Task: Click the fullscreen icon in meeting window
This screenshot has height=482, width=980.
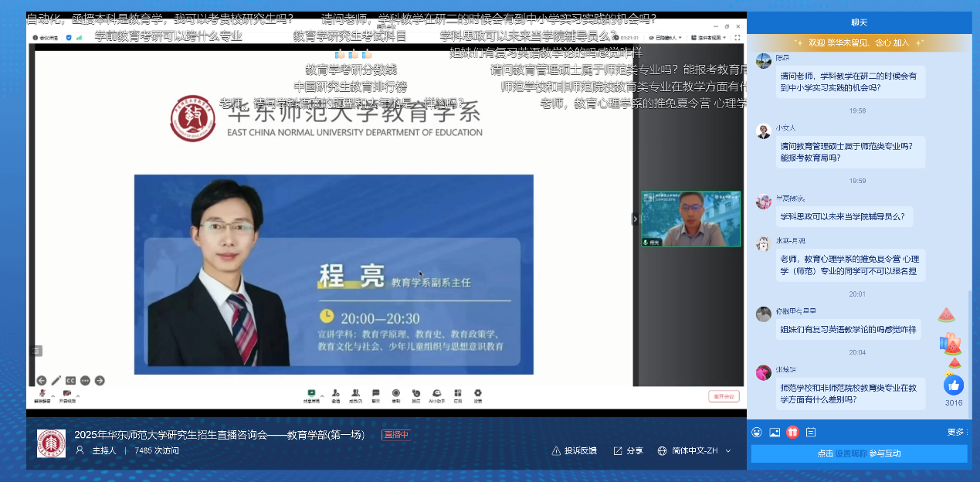Action: point(738,37)
